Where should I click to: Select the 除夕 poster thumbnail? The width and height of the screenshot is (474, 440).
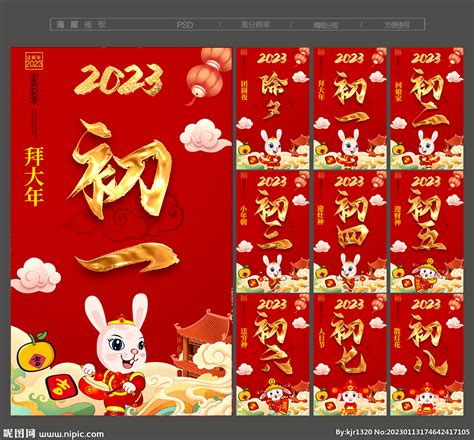[x=273, y=108]
